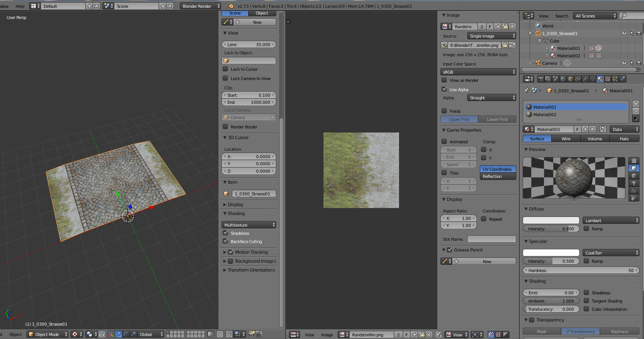Viewport: 644px width, 339px height.
Task: Disable the Backface Culling checkbox
Action: (x=225, y=241)
